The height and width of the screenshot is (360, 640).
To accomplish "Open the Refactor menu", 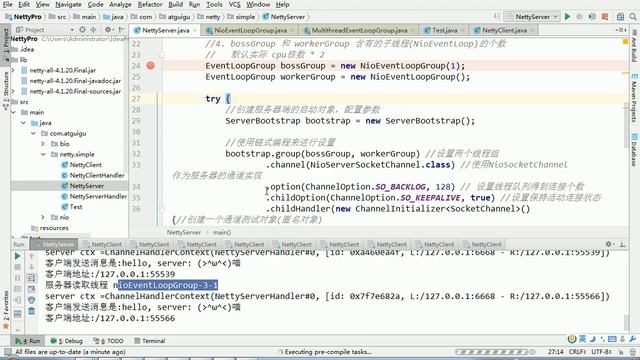I will point(150,4).
